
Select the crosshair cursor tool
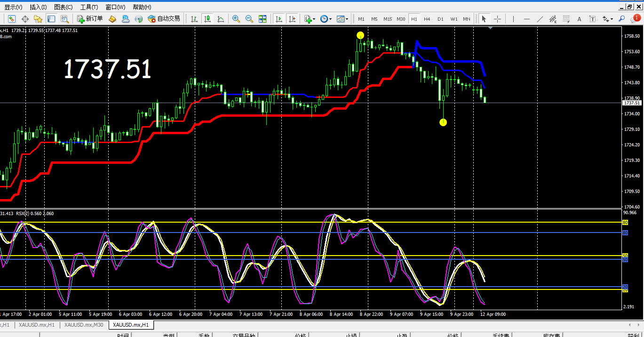(497, 19)
